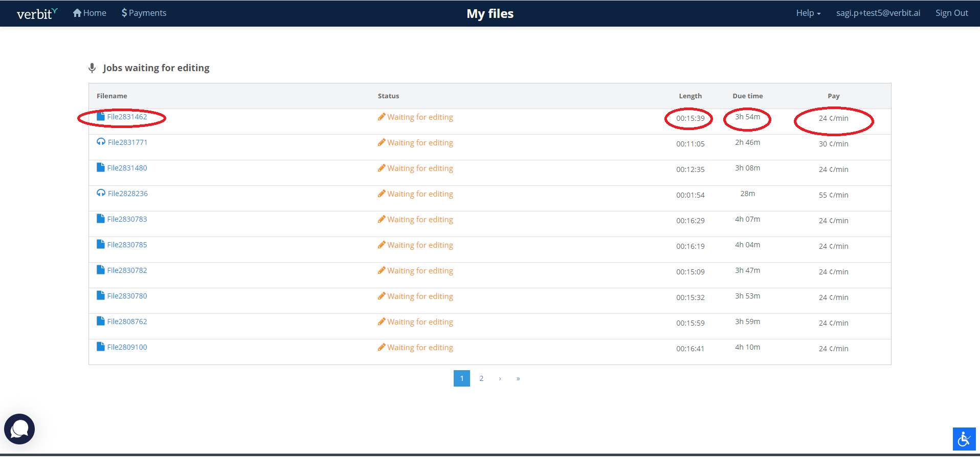
Task: Click the account email sagi.p+test5@verbit.ai
Action: (x=878, y=12)
